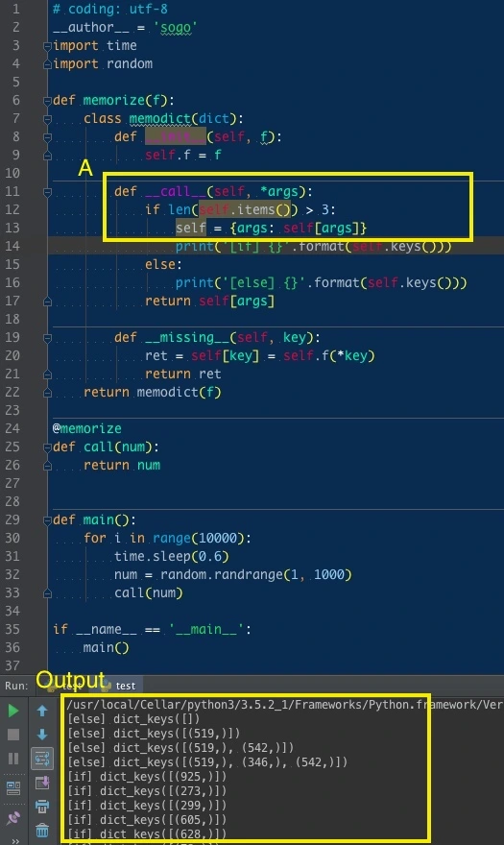Go down the stack trace with down arrow
Viewport: 504px width, 845px height.
pyautogui.click(x=42, y=734)
